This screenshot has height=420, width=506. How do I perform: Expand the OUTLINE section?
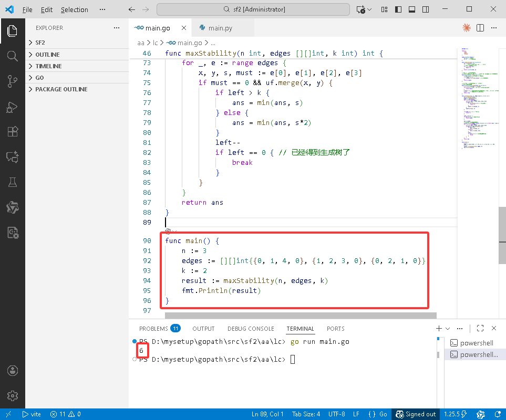(77, 55)
